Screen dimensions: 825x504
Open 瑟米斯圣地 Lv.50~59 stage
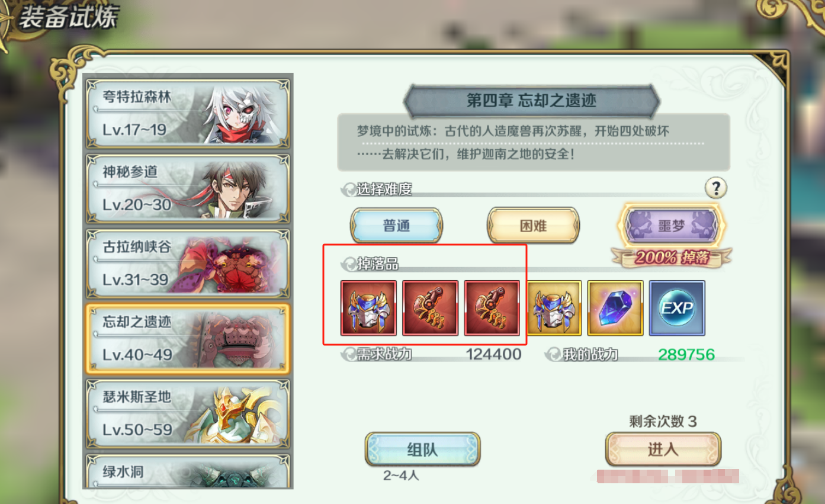[x=188, y=414]
